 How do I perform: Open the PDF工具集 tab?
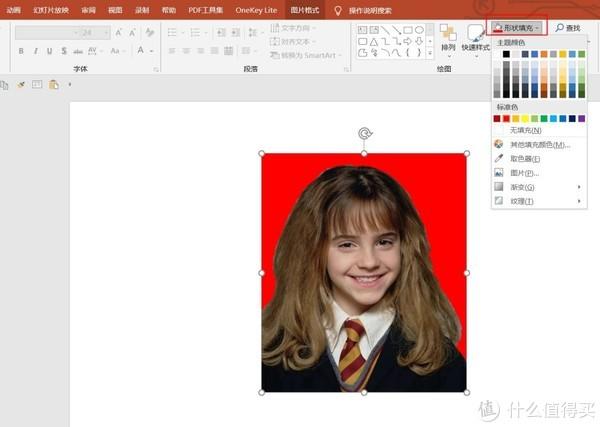click(205, 10)
